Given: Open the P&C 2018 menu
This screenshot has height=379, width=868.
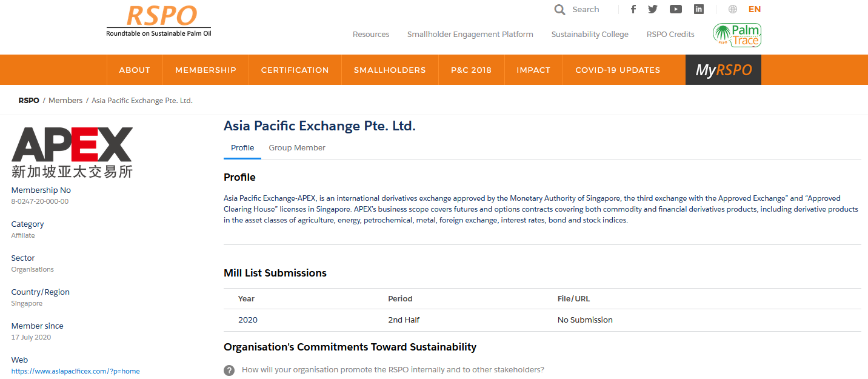Looking at the screenshot, I should point(471,70).
